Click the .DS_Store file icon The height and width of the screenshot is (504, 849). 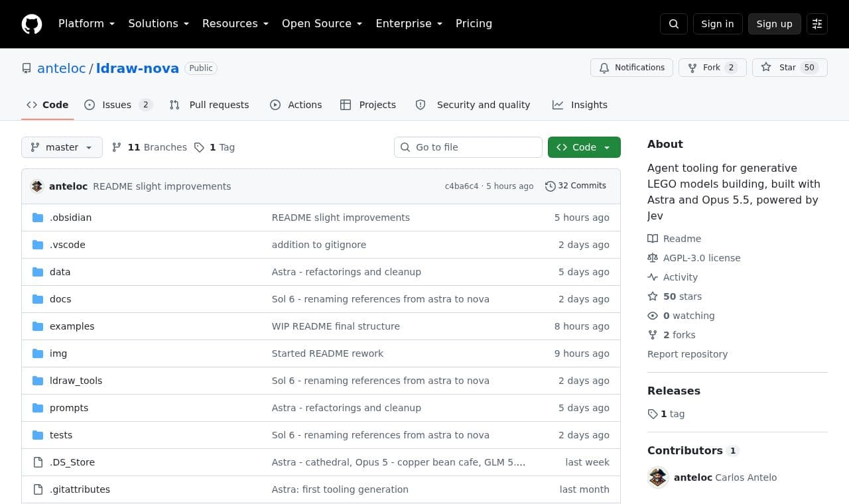tap(38, 462)
